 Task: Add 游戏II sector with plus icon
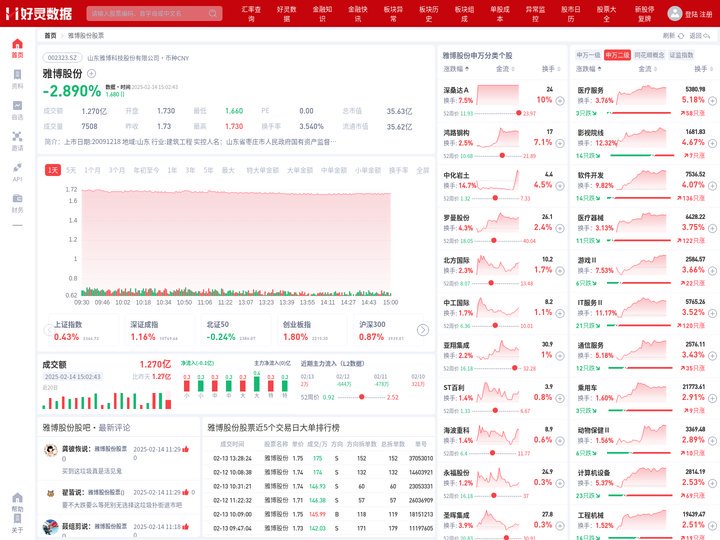[x=712, y=270]
